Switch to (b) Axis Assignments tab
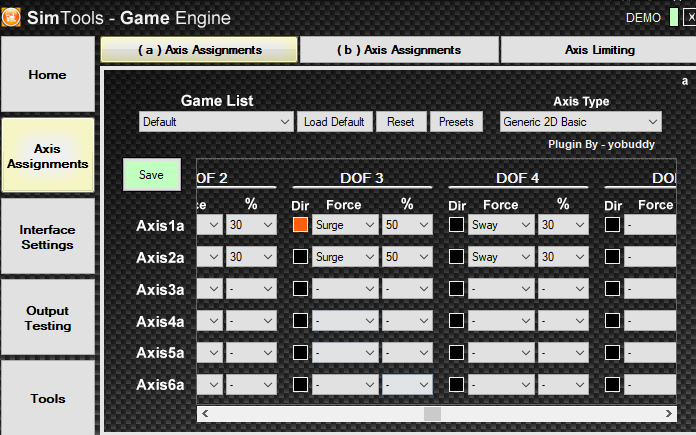 399,50
